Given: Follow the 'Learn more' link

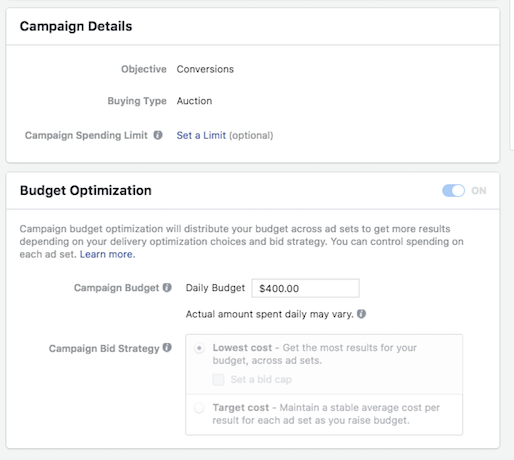Looking at the screenshot, I should [107, 254].
